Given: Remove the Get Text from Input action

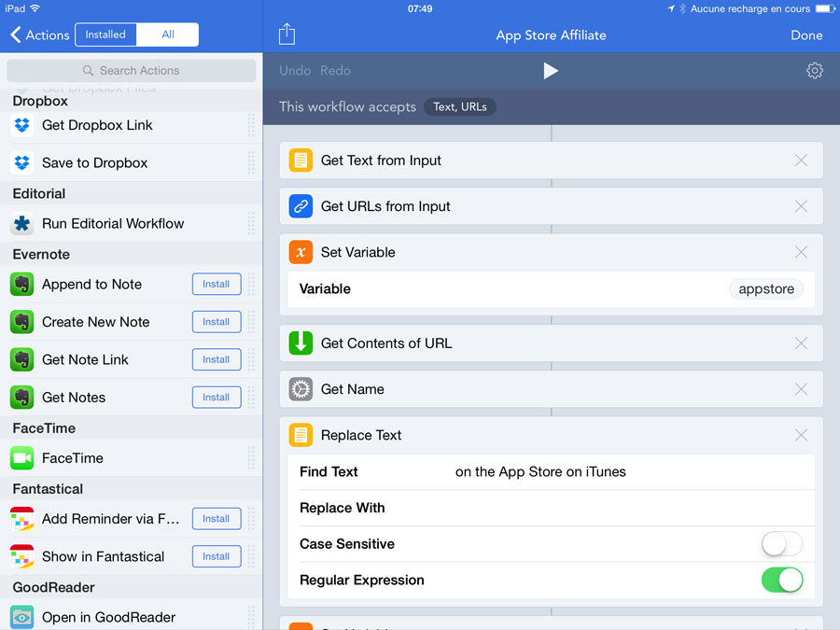Looking at the screenshot, I should [801, 161].
